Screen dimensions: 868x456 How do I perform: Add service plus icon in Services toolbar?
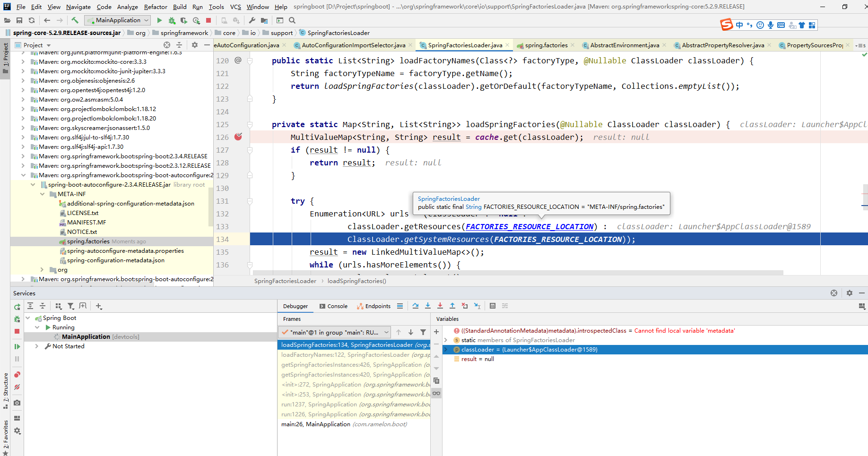point(99,306)
